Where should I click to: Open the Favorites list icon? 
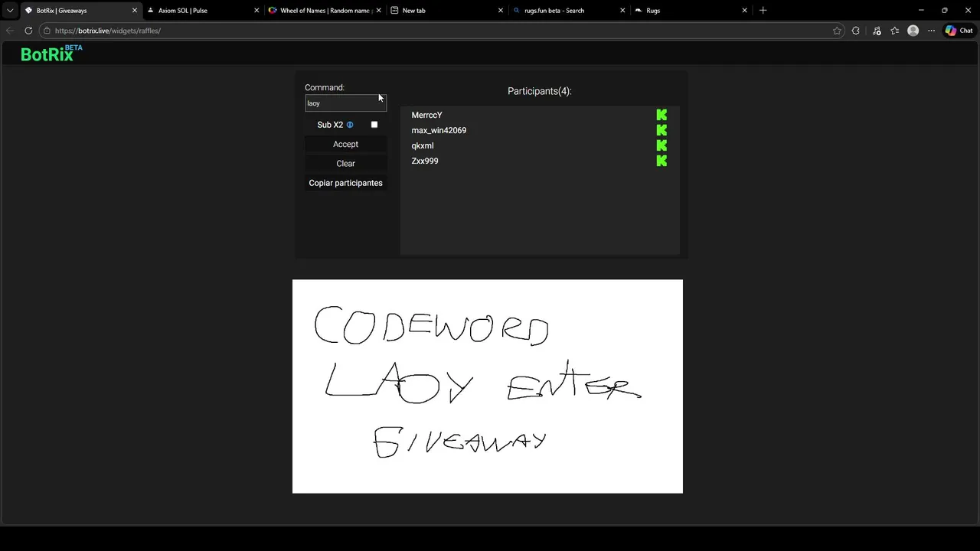tap(894, 31)
